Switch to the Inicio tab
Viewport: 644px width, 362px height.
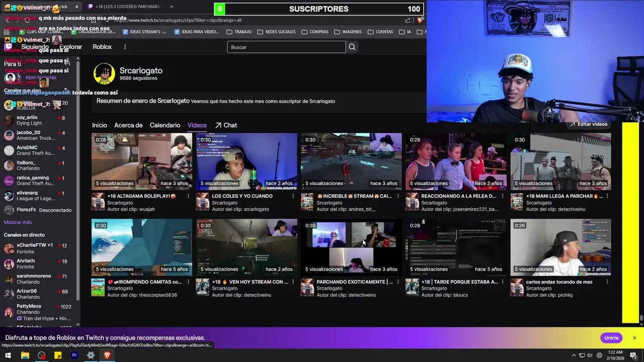(100, 125)
